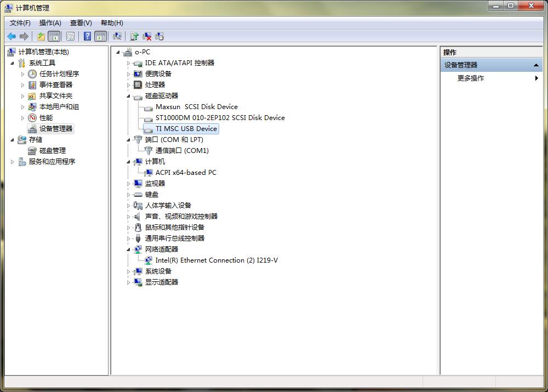Click the 鼠标和其他指针设备 mouse icon
548x392 pixels.
click(x=138, y=228)
